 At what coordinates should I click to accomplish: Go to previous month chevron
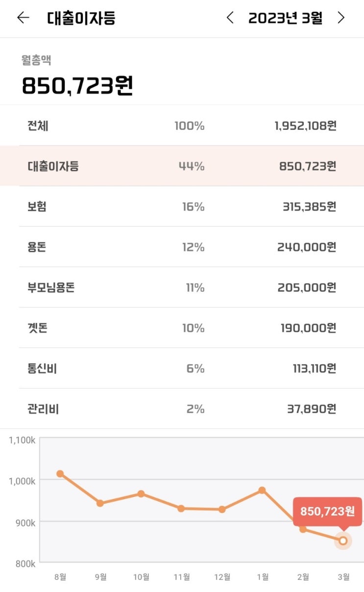[230, 18]
